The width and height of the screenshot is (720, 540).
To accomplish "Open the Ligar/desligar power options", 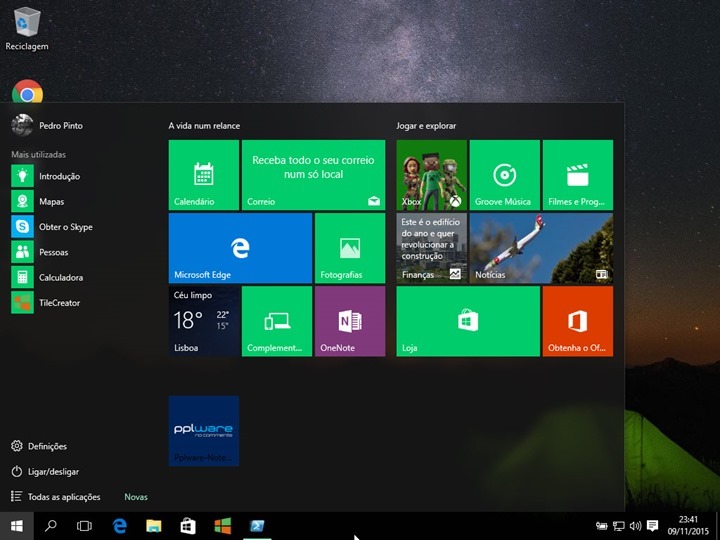I will click(x=45, y=471).
